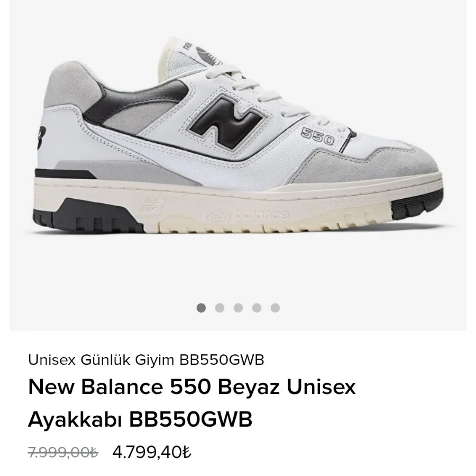Click the Unisex Günlük Giyim BB550GWB subtitle
This screenshot has height=476, width=476.
(x=146, y=360)
